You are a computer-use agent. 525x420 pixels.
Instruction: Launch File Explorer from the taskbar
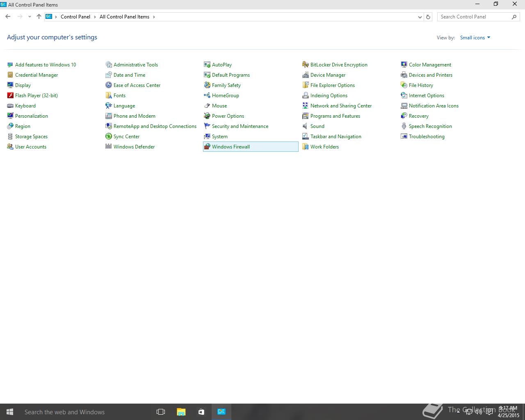pos(181,412)
